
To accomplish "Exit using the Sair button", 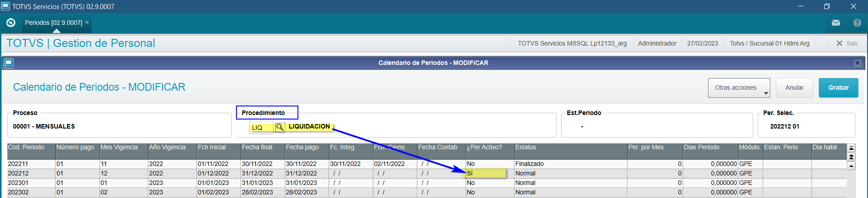I will pos(847,43).
